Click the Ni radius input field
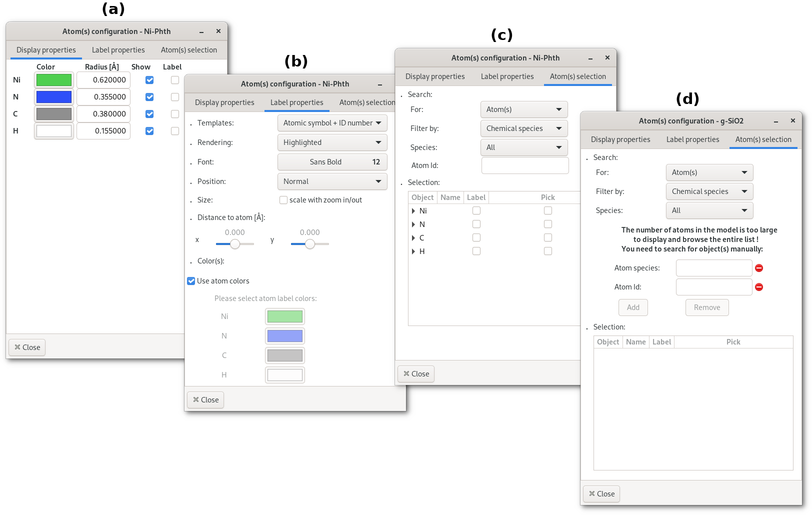812x515 pixels. 103,80
